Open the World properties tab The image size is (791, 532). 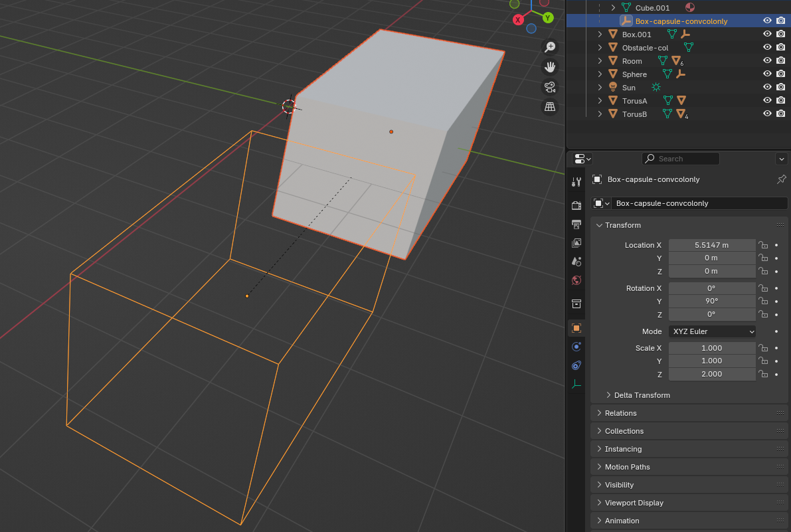pos(576,280)
